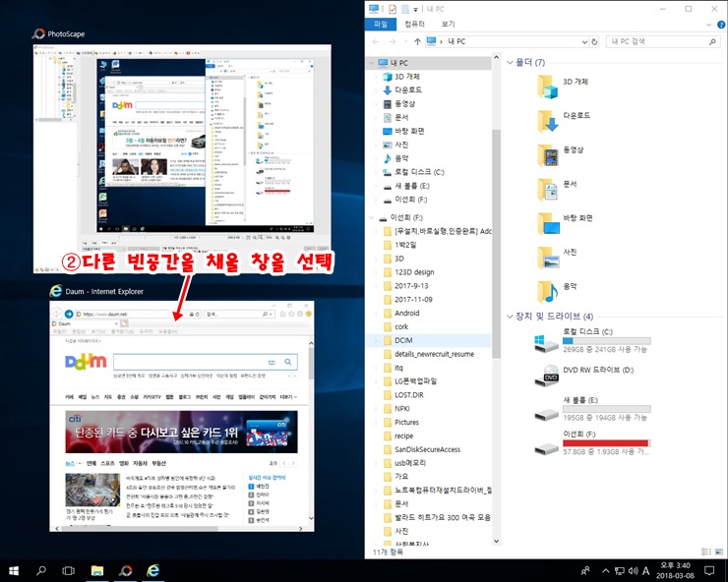Select the 이선희 (F:) drive icon
728x582 pixels.
tap(546, 448)
